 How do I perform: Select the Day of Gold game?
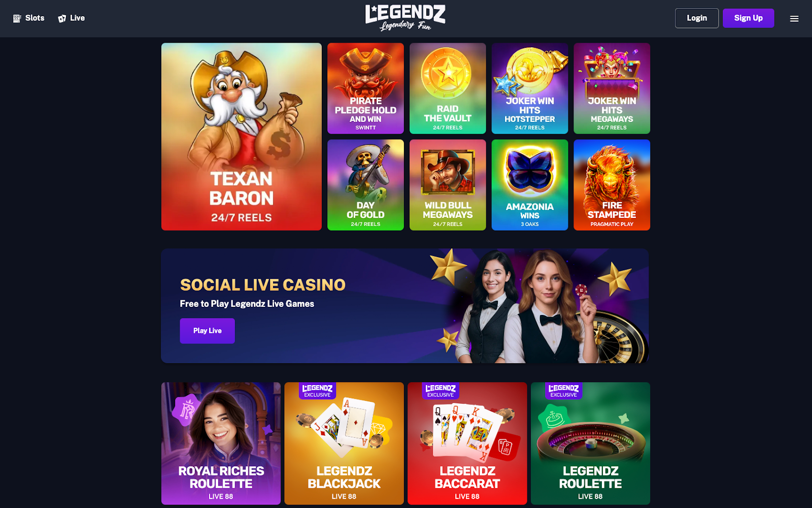click(365, 185)
